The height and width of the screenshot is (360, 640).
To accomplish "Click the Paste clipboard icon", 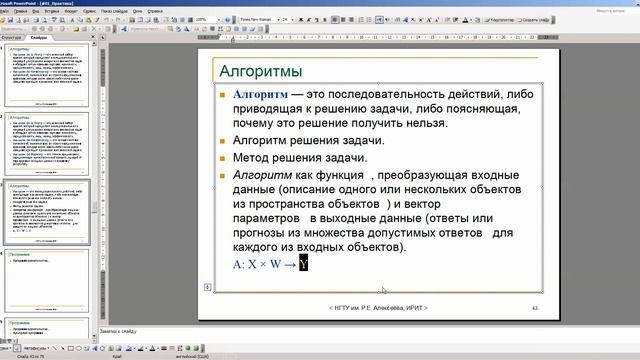I will click(88, 20).
